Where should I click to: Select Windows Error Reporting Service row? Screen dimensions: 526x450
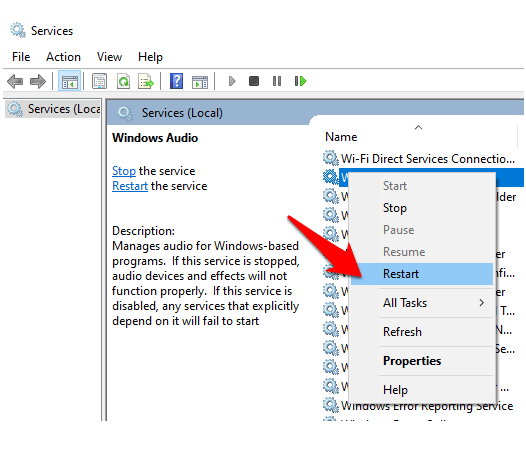click(418, 406)
